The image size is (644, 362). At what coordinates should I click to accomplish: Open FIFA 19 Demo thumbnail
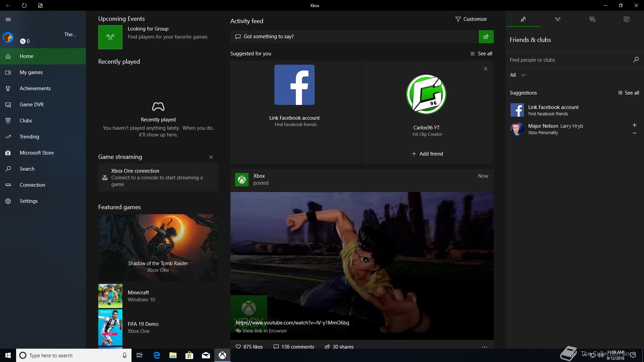[110, 327]
